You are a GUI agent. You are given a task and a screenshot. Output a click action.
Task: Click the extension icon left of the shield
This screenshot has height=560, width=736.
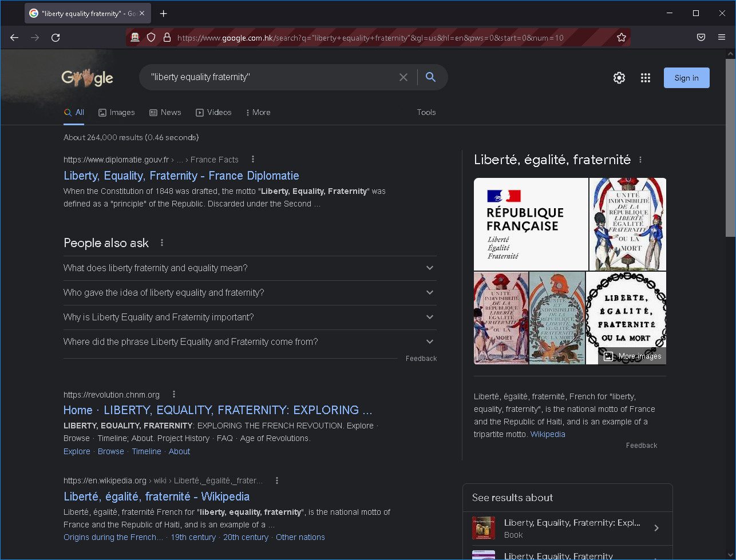135,38
